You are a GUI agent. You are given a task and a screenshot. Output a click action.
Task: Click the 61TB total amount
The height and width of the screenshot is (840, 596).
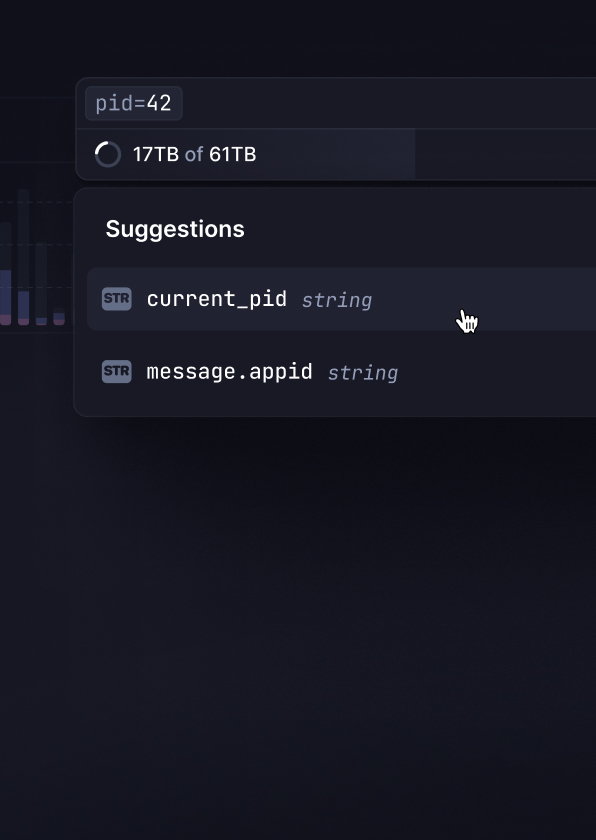tap(233, 154)
